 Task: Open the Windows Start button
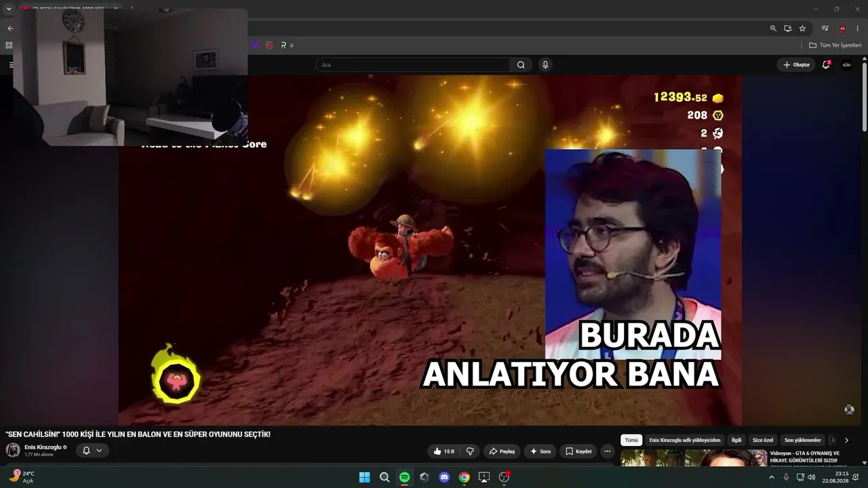(x=364, y=477)
